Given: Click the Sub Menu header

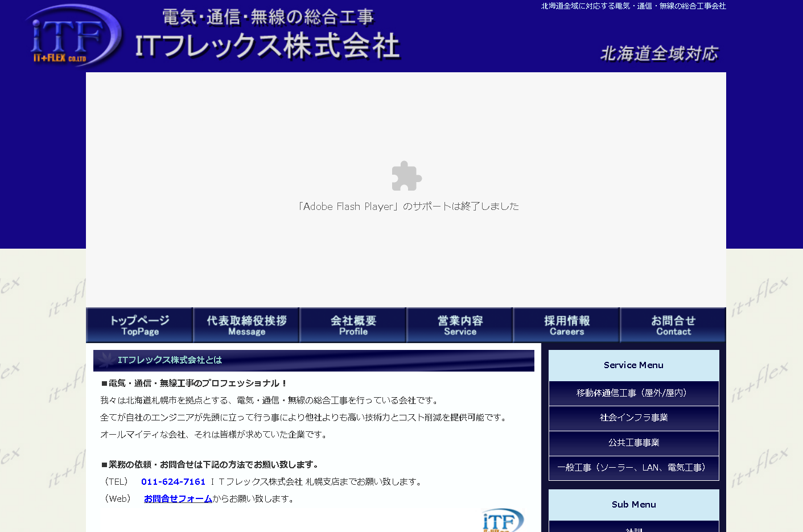Looking at the screenshot, I should click(633, 504).
